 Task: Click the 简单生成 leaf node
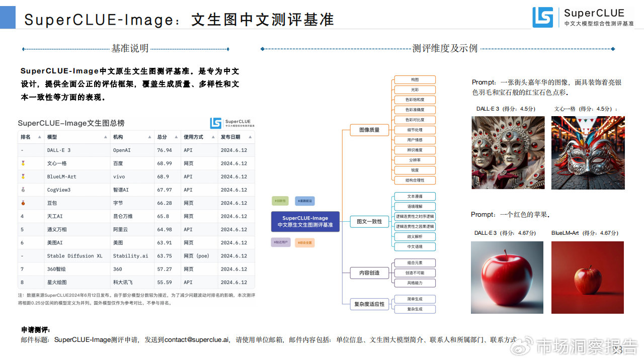[415, 299]
